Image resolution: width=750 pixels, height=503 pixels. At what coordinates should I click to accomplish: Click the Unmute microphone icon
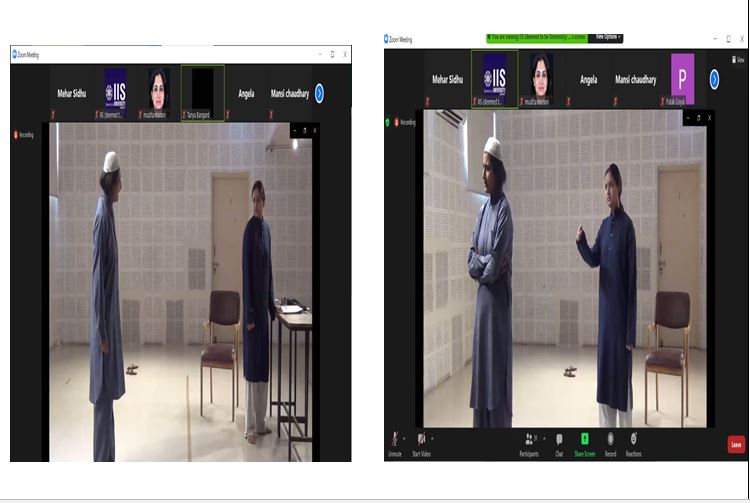click(x=395, y=440)
